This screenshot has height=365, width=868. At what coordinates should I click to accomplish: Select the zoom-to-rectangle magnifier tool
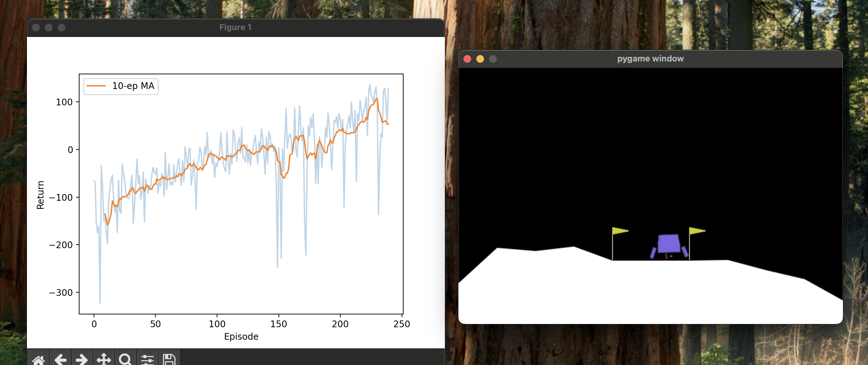click(125, 359)
